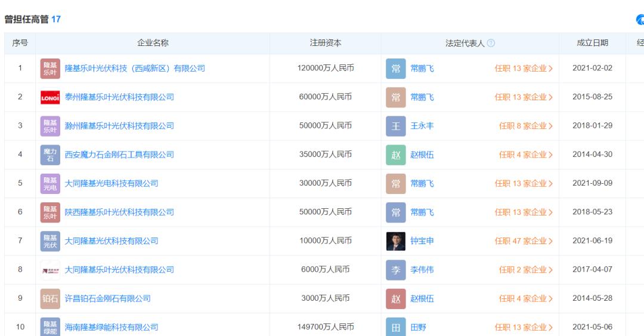Click 149700万人民币 capital cell
Image resolution: width=644 pixels, height=336 pixels.
326,327
